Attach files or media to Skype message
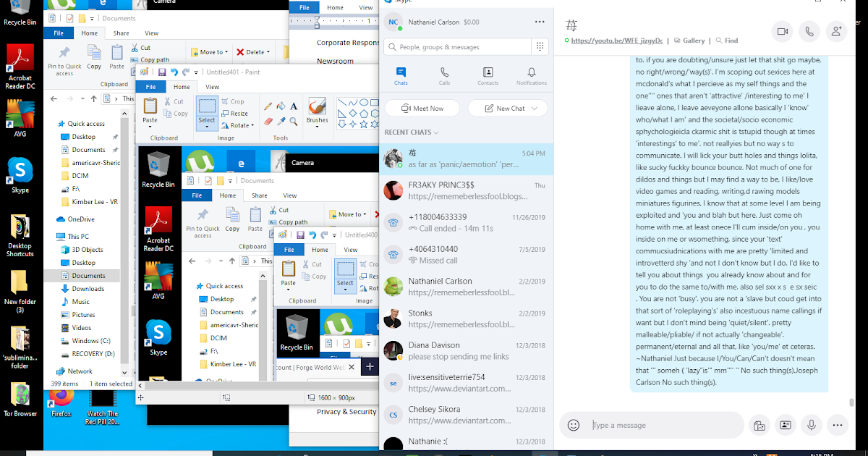The image size is (868, 456). pos(759,426)
